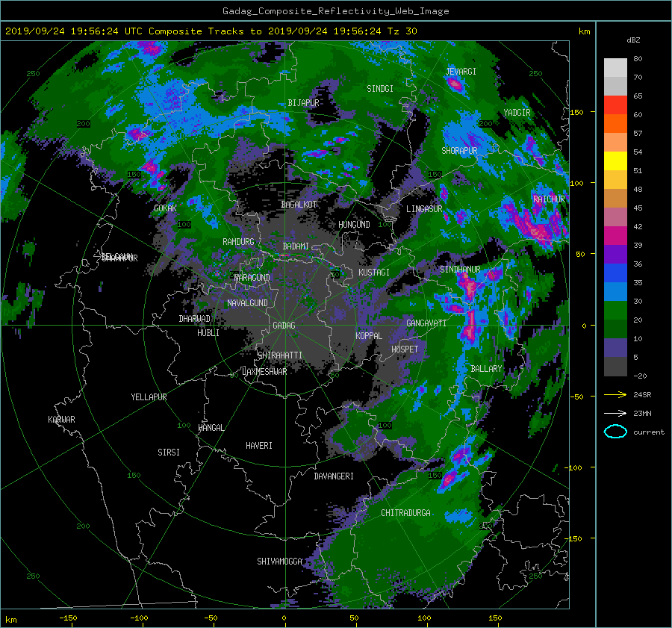Click the GOKAK city label
672x628 pixels.
click(x=165, y=208)
